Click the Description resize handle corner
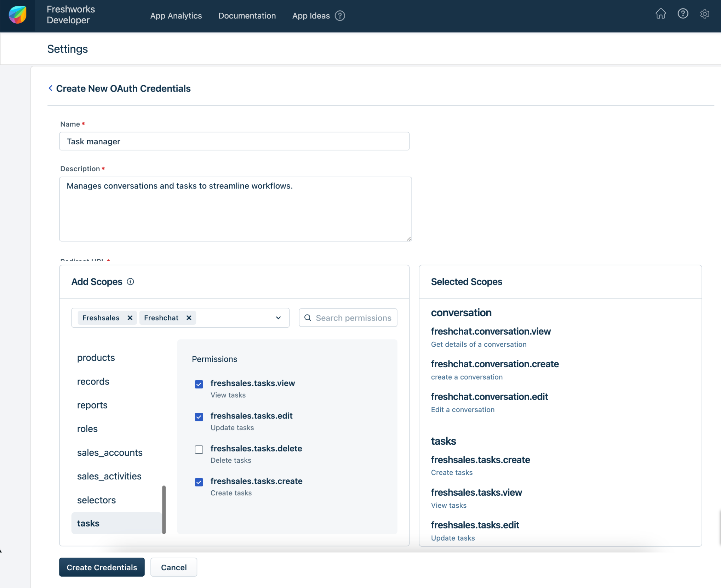721x588 pixels. [x=409, y=238]
